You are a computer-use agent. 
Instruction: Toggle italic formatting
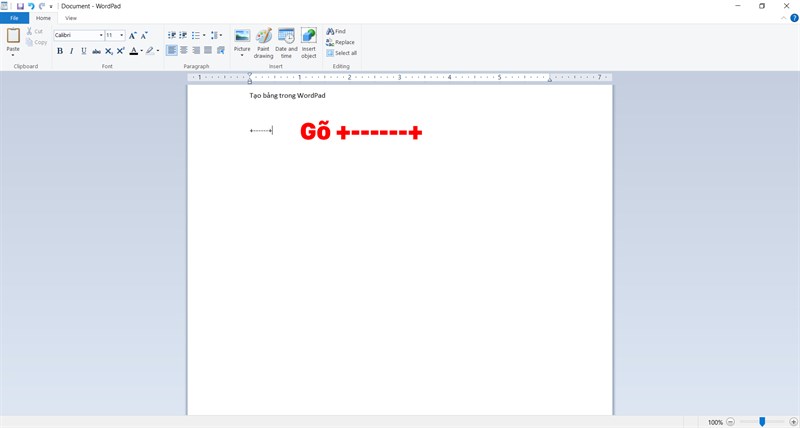click(71, 51)
